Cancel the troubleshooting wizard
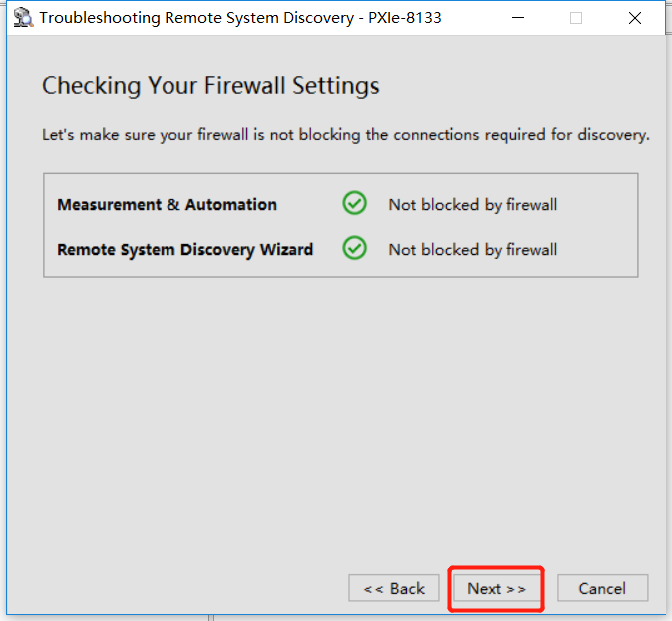The width and height of the screenshot is (672, 621). click(x=602, y=588)
